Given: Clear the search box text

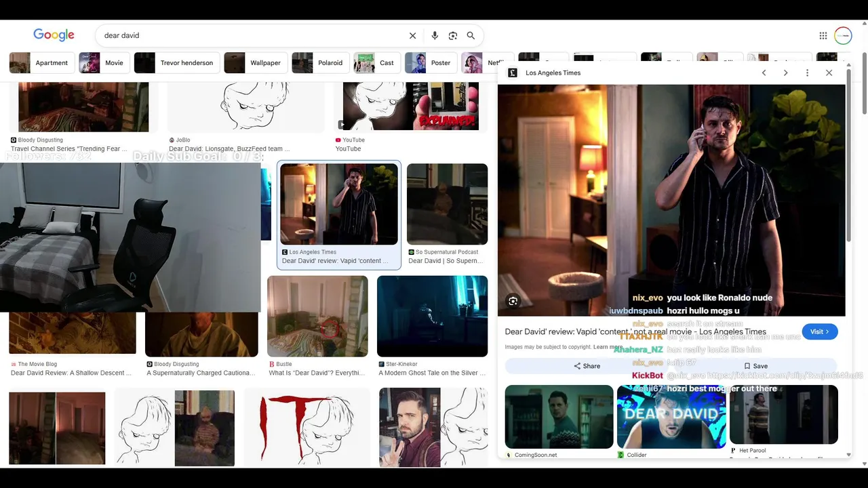Looking at the screenshot, I should tap(412, 36).
